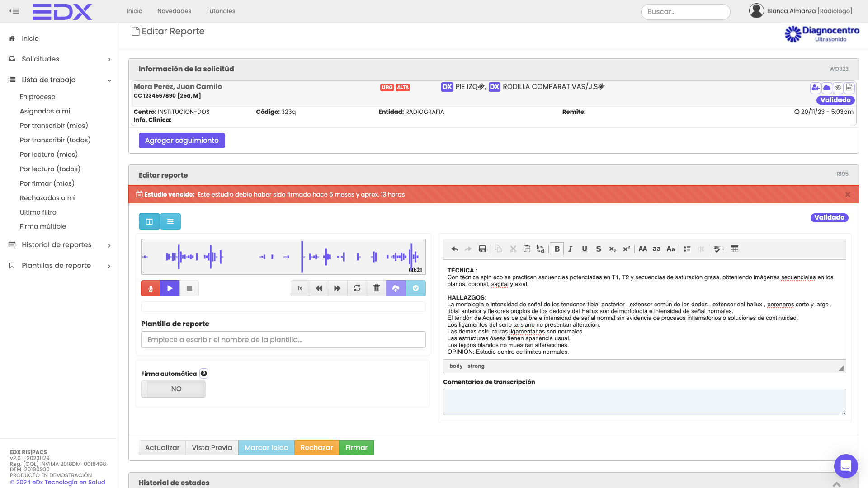The height and width of the screenshot is (488, 868).
Task: Switch to stacked list layout view
Action: [x=170, y=221]
